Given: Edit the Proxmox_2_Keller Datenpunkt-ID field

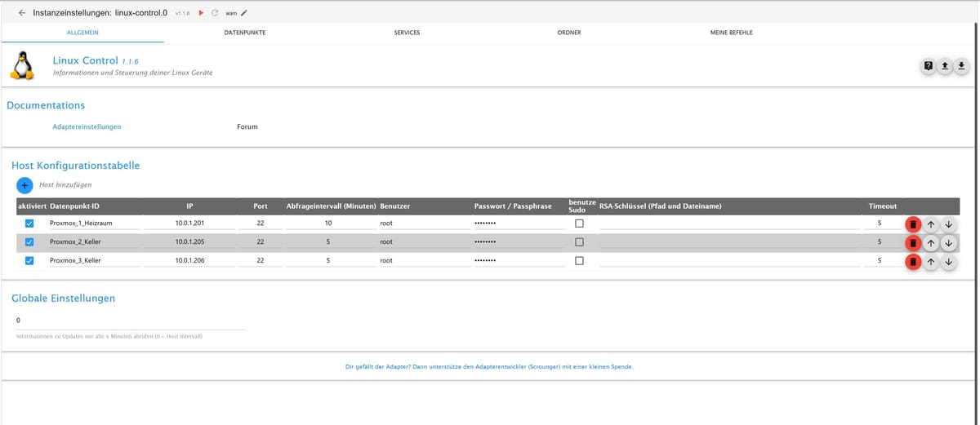Looking at the screenshot, I should coord(94,241).
